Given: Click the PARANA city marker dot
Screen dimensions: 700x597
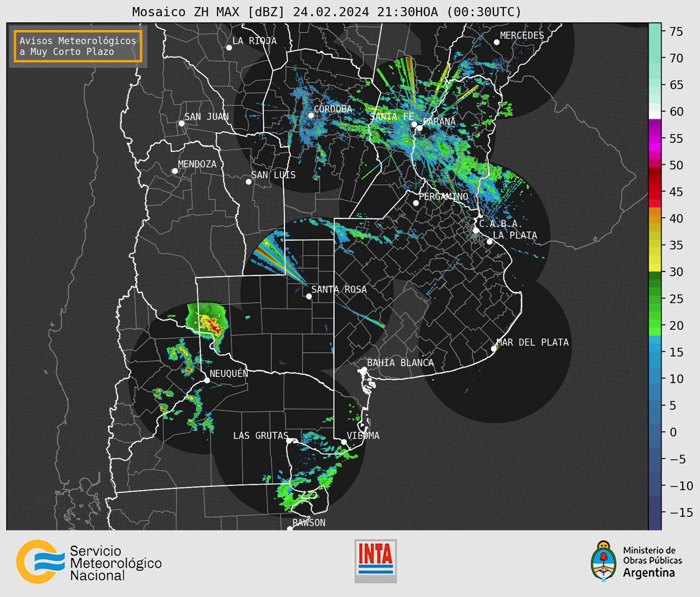Looking at the screenshot, I should point(420,128).
